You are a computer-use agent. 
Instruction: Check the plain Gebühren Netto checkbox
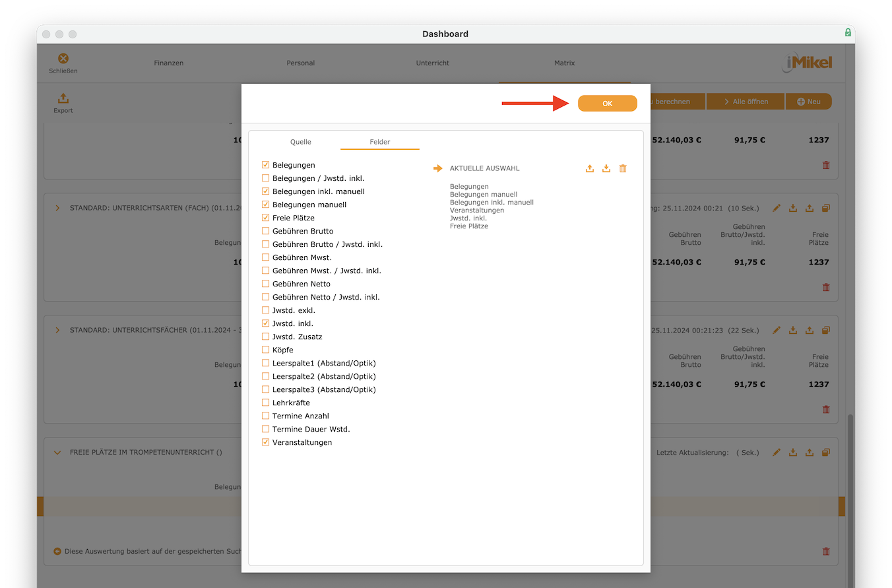coord(265,284)
